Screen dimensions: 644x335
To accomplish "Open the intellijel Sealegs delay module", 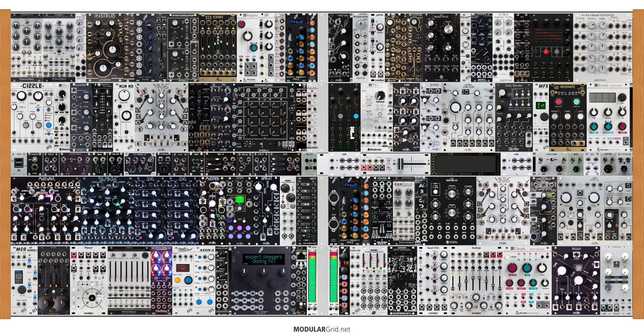I will tap(476, 280).
